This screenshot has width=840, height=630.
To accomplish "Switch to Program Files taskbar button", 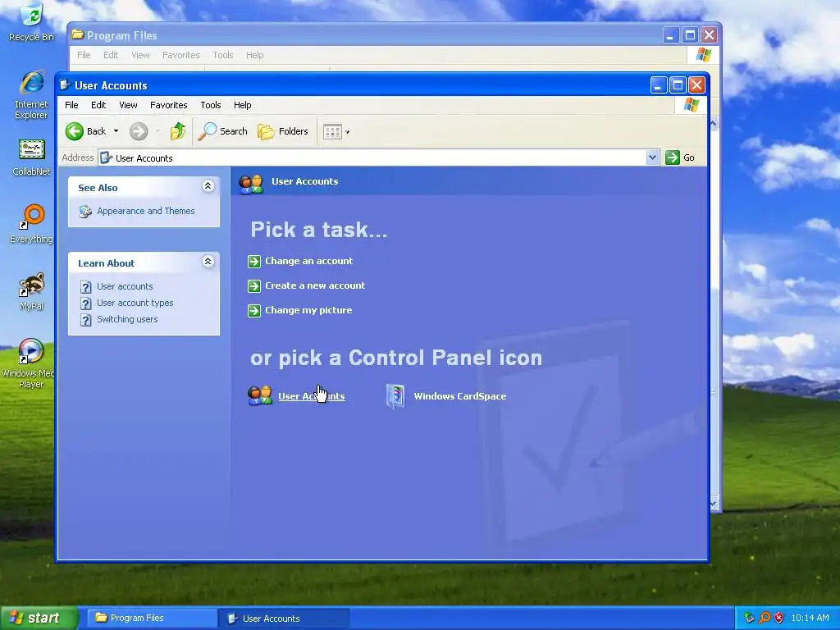I will [151, 619].
